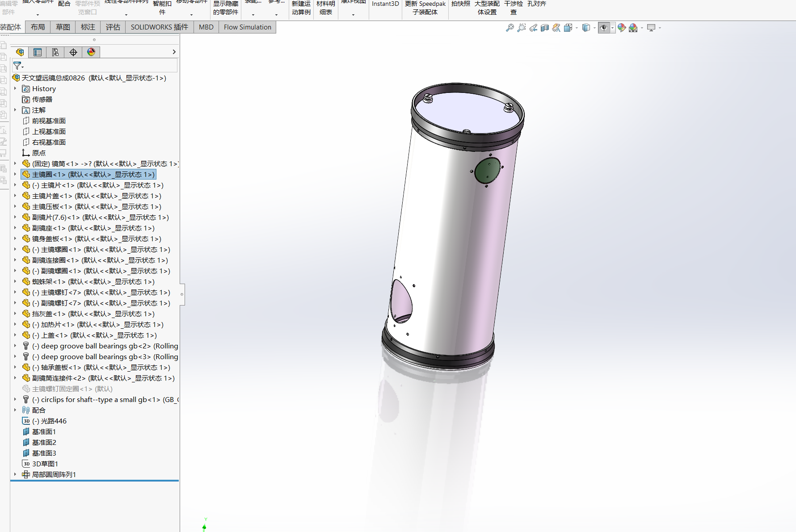Screen dimensions: 796x532
Task: Expand the manager panel tabs chevron
Action: coord(174,52)
